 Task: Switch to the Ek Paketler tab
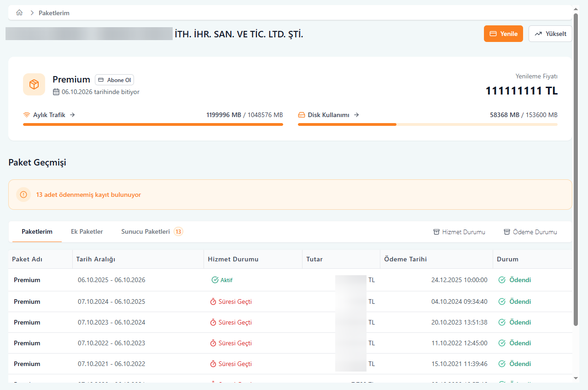(87, 231)
